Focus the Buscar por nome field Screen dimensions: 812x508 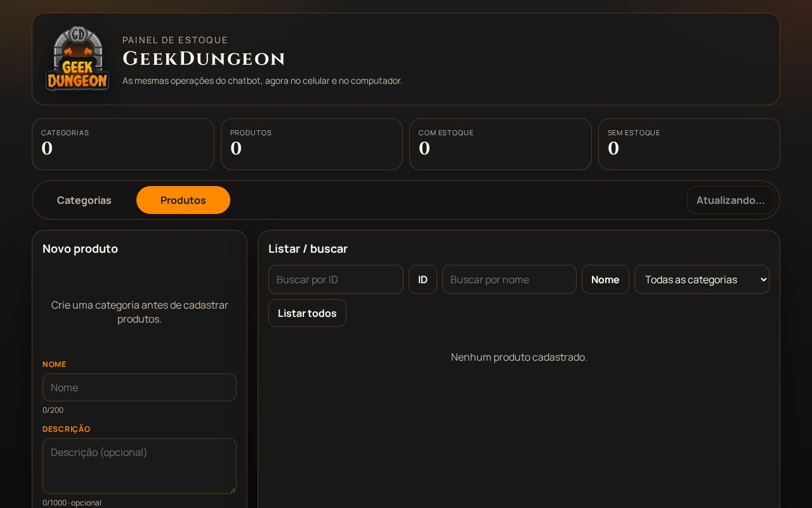pos(509,279)
